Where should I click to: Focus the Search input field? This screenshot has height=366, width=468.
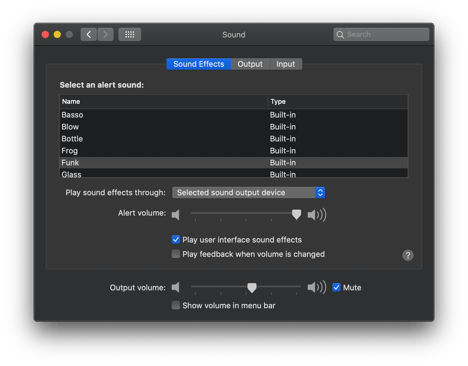pos(381,34)
